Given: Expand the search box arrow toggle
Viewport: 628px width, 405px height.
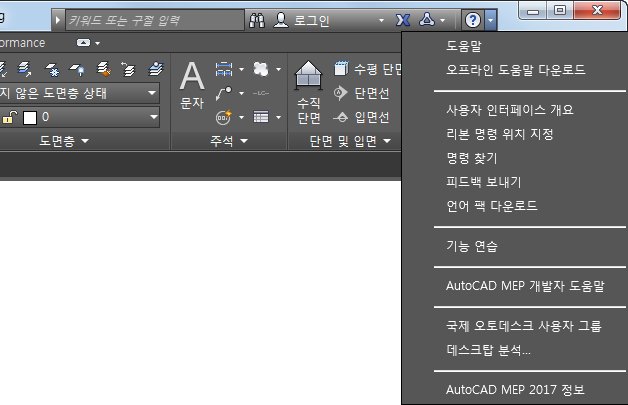Looking at the screenshot, I should tap(58, 20).
